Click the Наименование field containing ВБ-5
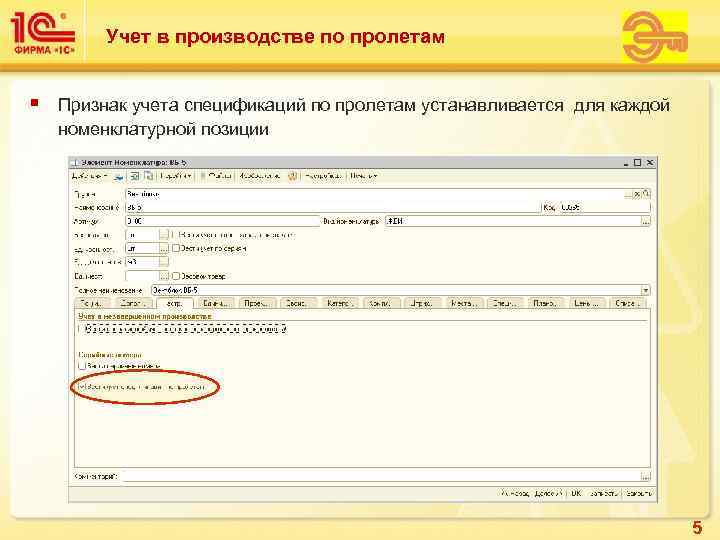 [x=332, y=208]
